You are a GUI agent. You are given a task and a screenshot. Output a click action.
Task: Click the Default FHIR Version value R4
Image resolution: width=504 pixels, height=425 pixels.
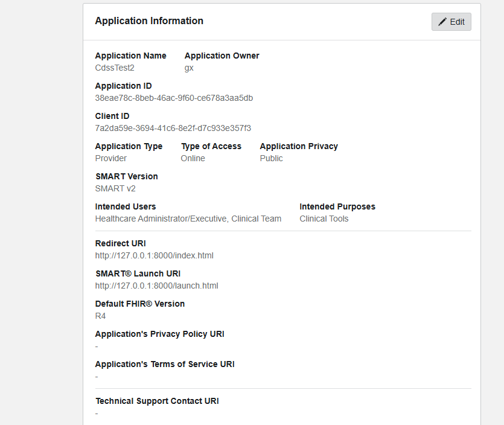(x=100, y=316)
